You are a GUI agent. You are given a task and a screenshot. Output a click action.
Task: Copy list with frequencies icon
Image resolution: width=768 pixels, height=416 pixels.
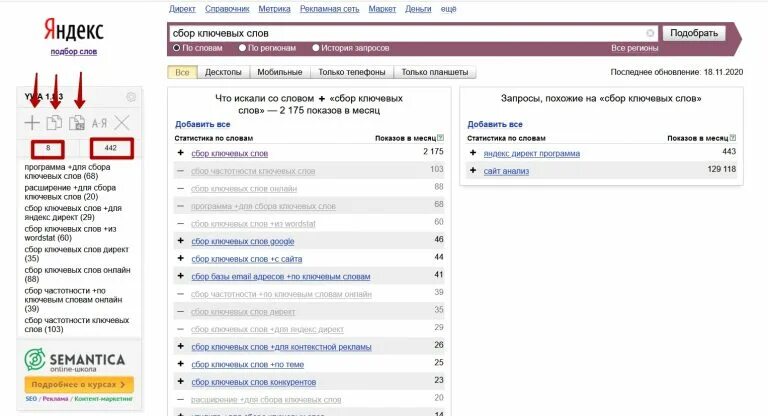click(x=77, y=122)
